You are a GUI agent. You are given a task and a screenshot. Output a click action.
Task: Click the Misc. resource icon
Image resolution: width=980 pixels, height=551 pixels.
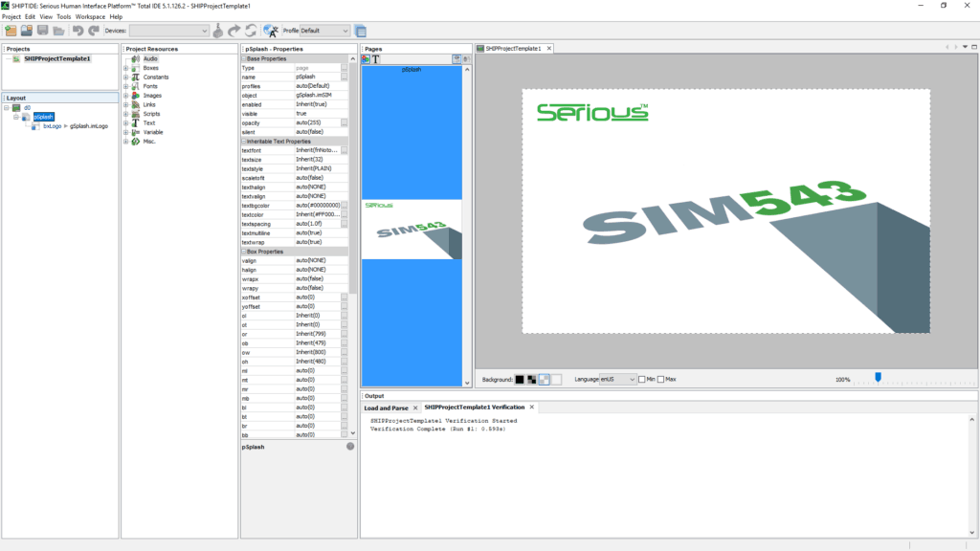(136, 142)
